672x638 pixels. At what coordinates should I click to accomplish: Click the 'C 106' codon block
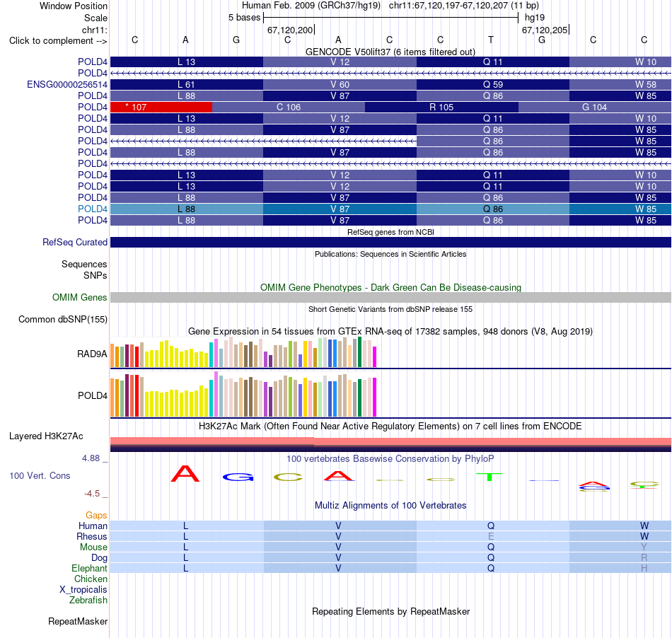pyautogui.click(x=289, y=107)
